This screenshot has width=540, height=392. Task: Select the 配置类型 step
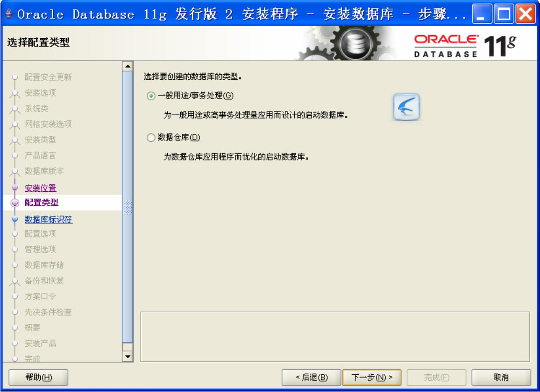[x=41, y=203]
